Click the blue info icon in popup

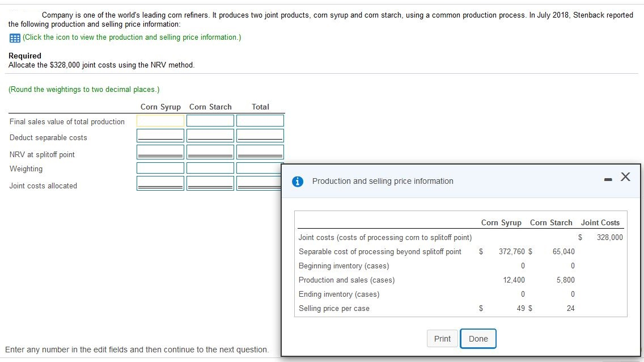coord(298,181)
